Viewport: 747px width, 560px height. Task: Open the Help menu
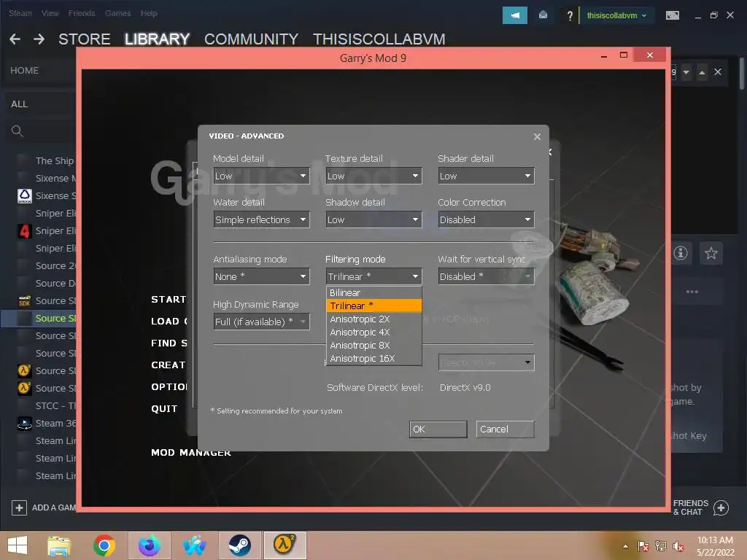(x=149, y=13)
